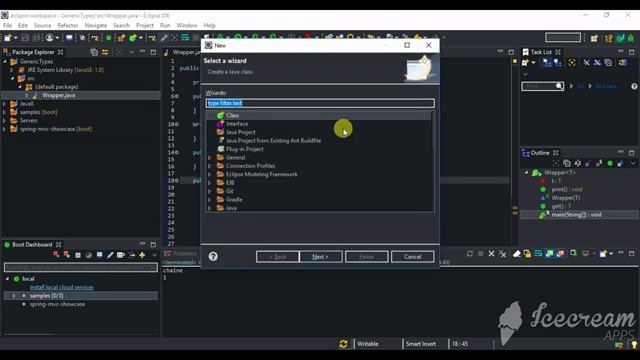Click the sort icon in Outline toolbar

(578, 163)
